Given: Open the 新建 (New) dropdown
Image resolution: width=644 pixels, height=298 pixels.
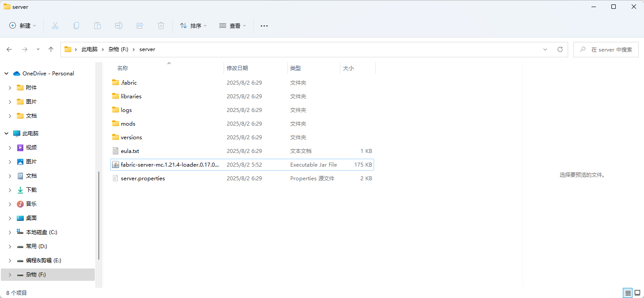Looking at the screenshot, I should point(23,26).
